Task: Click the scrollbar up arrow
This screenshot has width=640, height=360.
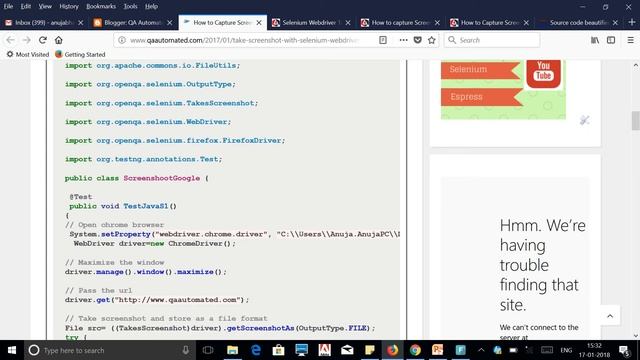Action: coord(636,65)
